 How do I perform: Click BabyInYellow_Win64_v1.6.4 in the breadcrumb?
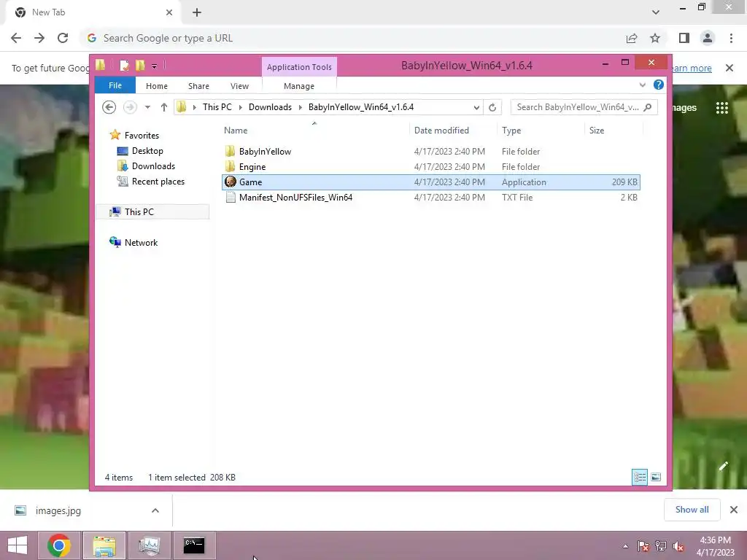pos(361,106)
